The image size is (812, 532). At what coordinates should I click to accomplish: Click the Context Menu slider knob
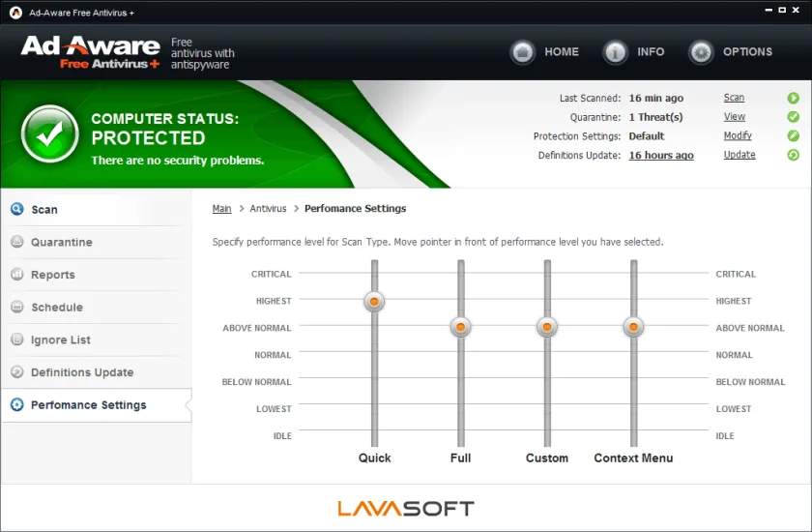coord(633,327)
